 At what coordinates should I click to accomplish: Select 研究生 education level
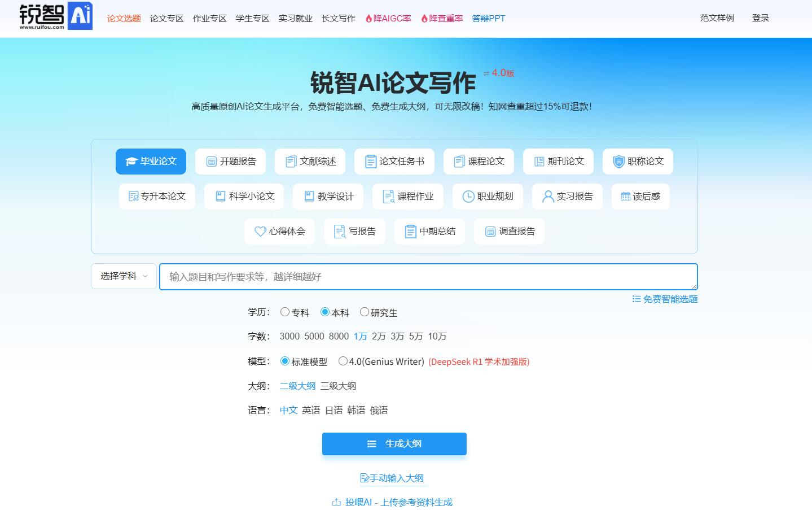[x=365, y=312]
